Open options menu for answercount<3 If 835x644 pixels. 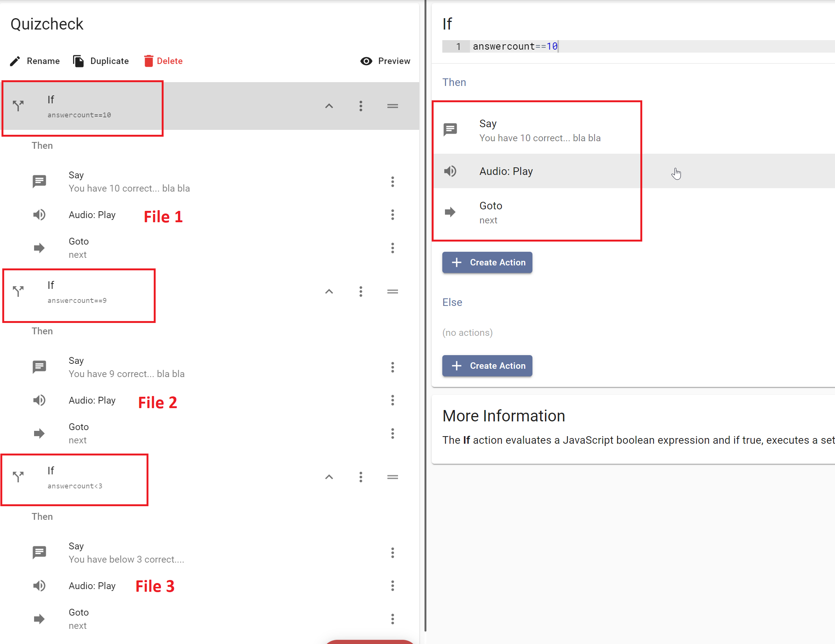361,477
